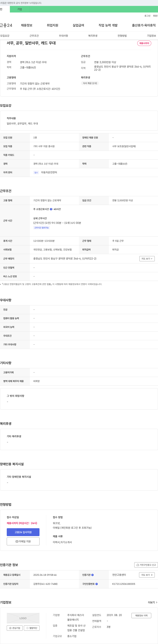Click the 중소기업 company size value
The height and width of the screenshot is (644, 158).
click(x=72, y=636)
